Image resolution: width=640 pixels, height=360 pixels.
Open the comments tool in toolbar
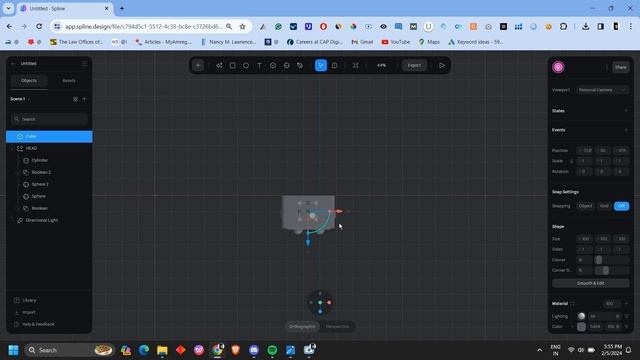pos(335,65)
